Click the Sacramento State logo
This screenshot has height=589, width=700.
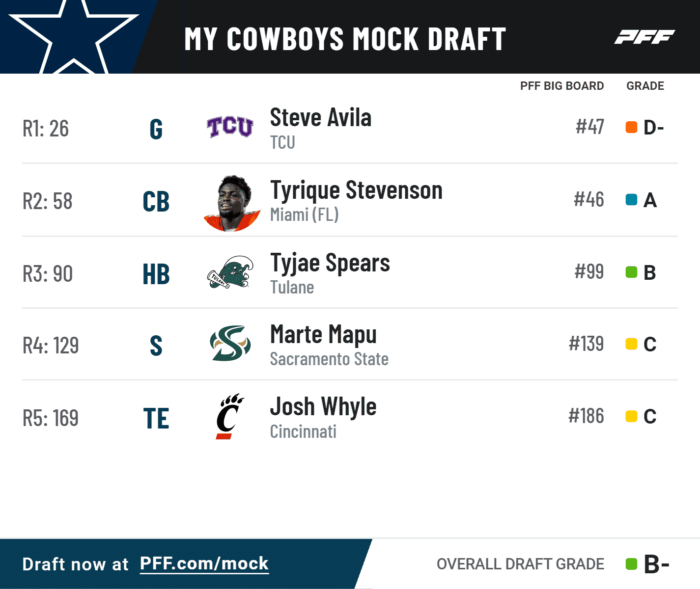point(230,344)
